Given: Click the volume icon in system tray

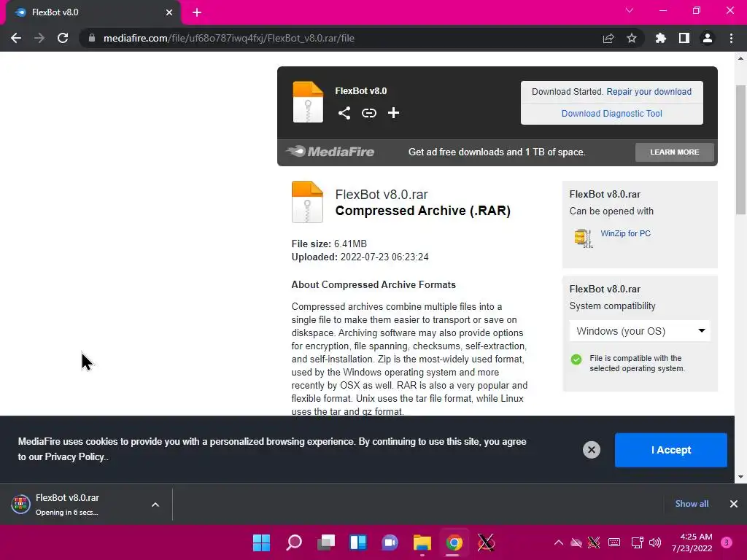Looking at the screenshot, I should [x=655, y=542].
